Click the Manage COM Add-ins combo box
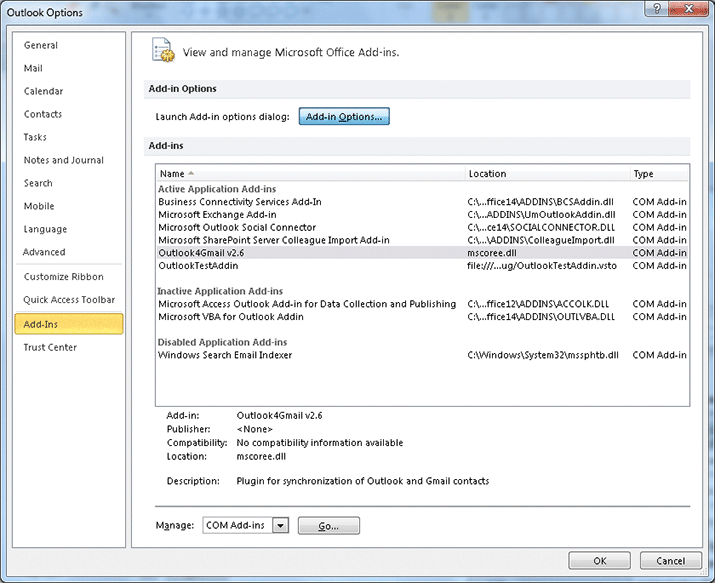The height and width of the screenshot is (583, 715). pos(246,526)
